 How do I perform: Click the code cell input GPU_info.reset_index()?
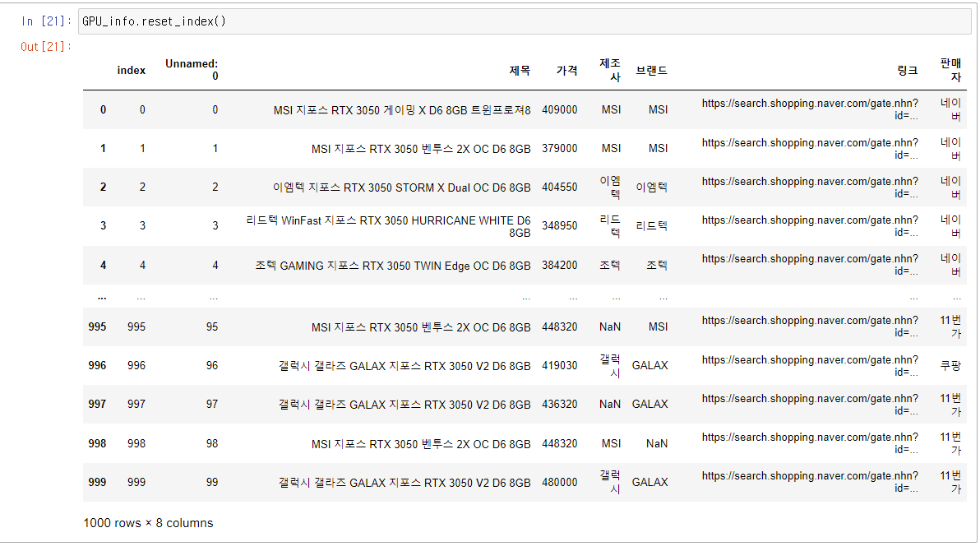[525, 21]
